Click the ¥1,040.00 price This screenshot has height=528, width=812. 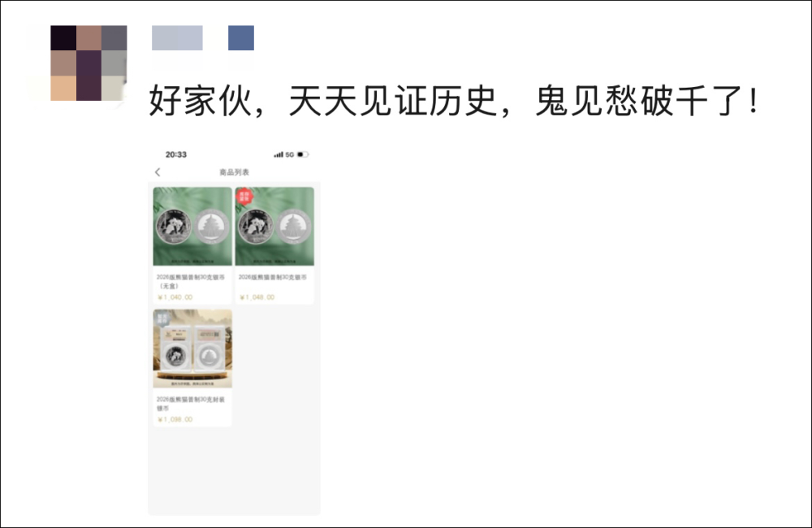[175, 297]
